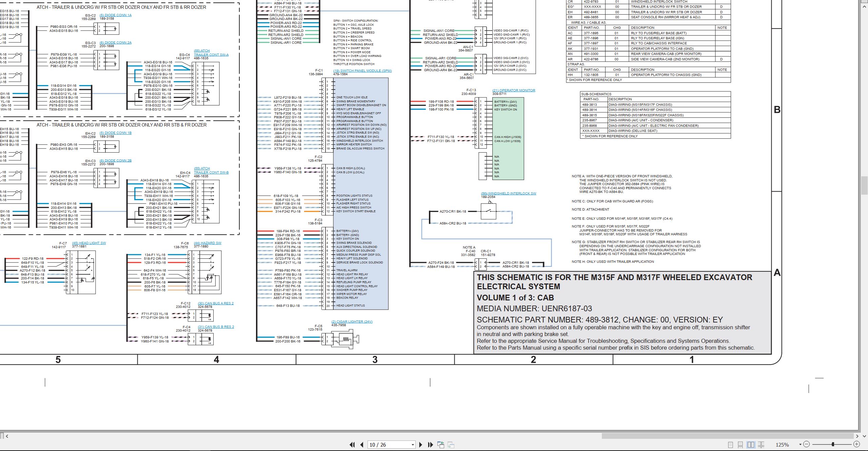Viewport: 868px width, 451px height.
Task: Open the zoom percentage dropdown
Action: click(800, 445)
